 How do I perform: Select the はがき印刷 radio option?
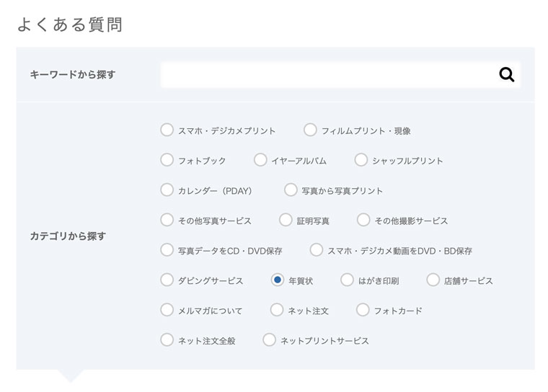[348, 280]
